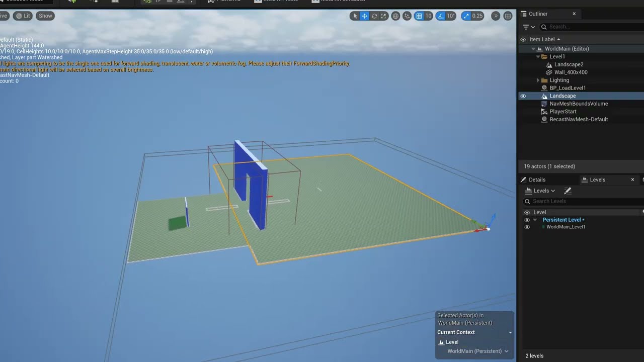This screenshot has height=362, width=644.
Task: Open rotation snap value 10°
Action: point(451,16)
